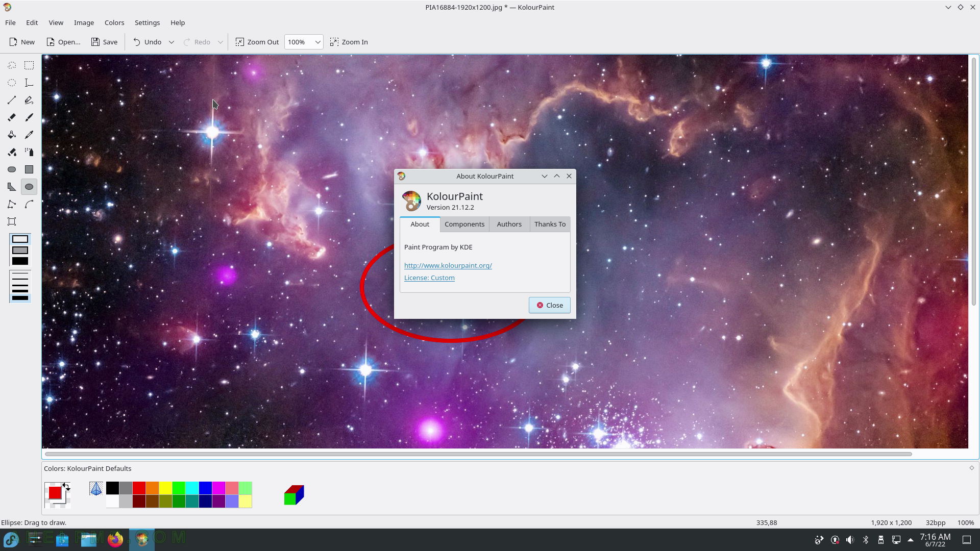The width and height of the screenshot is (980, 551).
Task: Select the free-form selection tool
Action: pyautogui.click(x=12, y=65)
